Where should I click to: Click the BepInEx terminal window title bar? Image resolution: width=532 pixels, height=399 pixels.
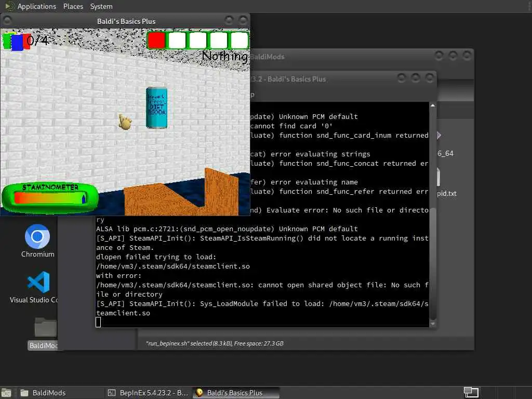[343, 79]
